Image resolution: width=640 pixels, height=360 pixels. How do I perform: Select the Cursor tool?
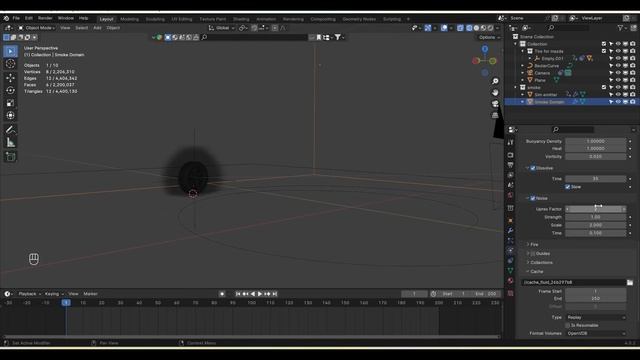click(x=11, y=64)
